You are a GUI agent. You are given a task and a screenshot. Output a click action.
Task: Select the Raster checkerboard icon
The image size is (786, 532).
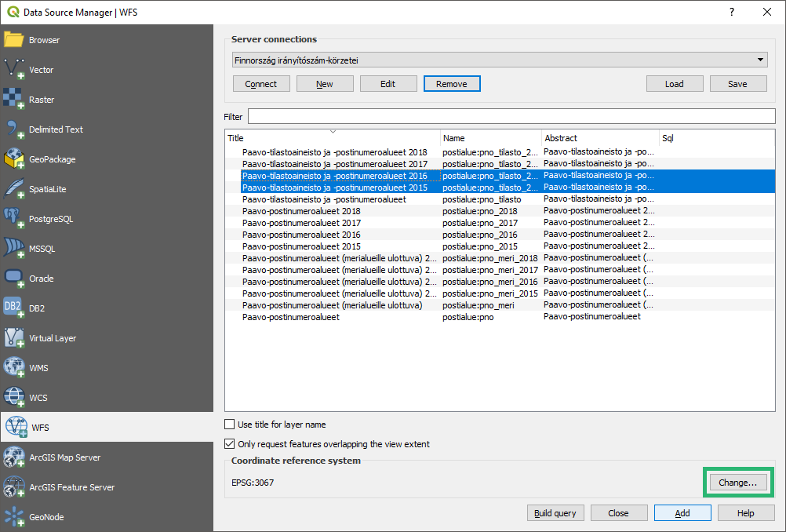13,99
